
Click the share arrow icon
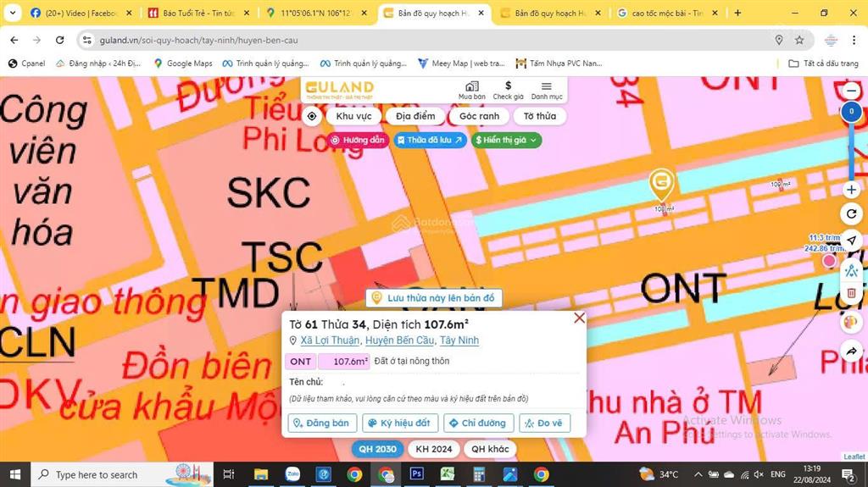(851, 351)
